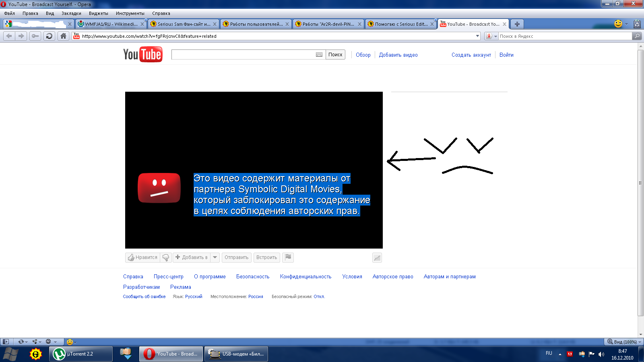Click the Отправить share button
644x362 pixels.
tap(237, 257)
